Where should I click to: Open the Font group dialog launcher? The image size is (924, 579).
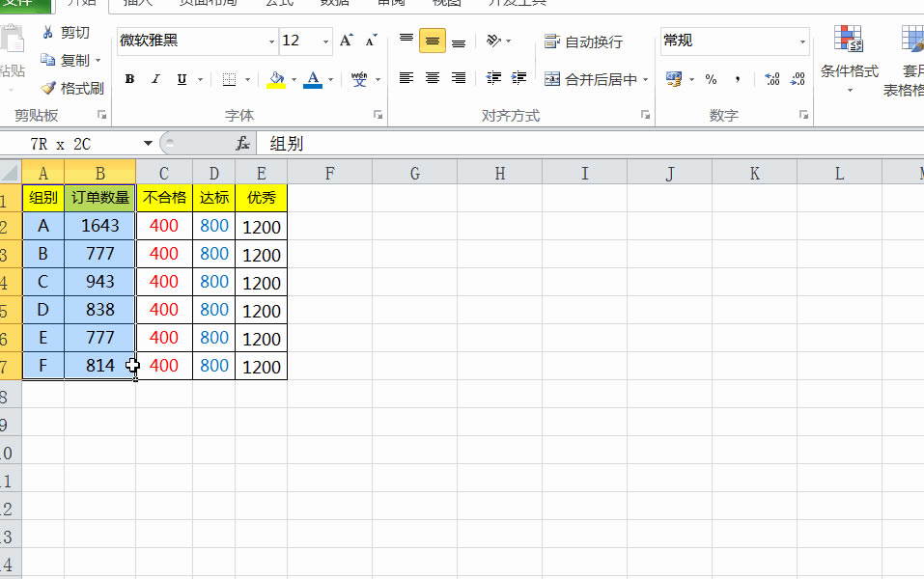[377, 115]
